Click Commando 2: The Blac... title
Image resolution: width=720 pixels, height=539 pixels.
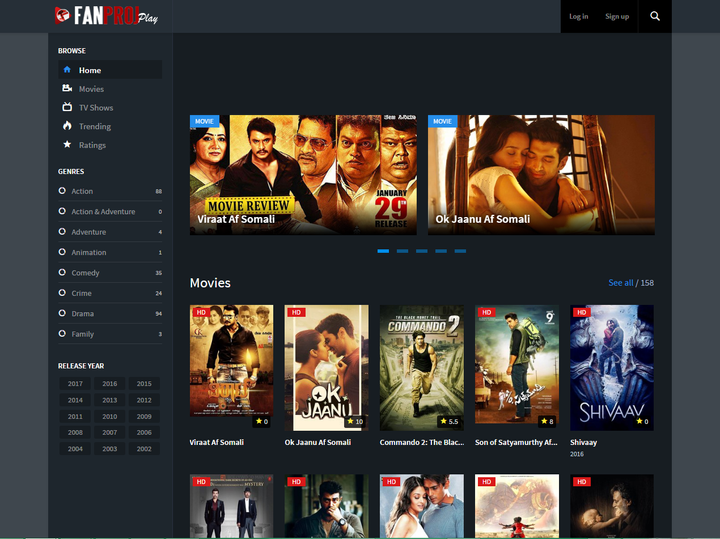pyautogui.click(x=422, y=442)
